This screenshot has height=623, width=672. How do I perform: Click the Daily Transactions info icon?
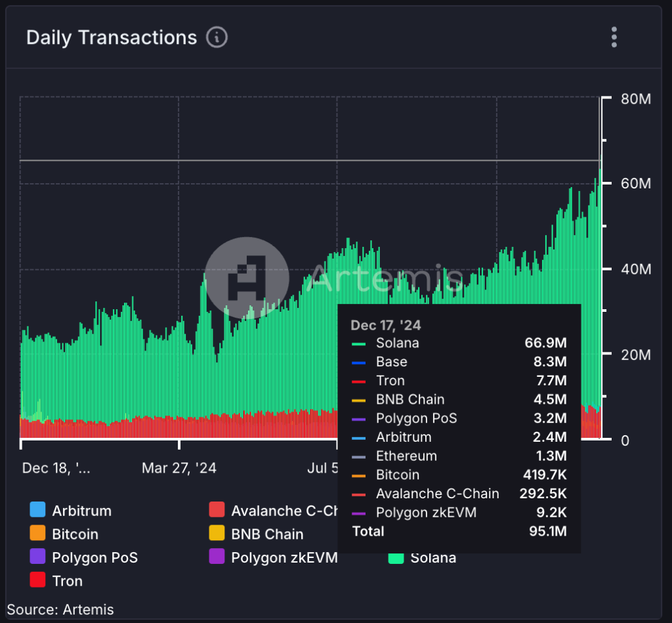[x=217, y=37]
